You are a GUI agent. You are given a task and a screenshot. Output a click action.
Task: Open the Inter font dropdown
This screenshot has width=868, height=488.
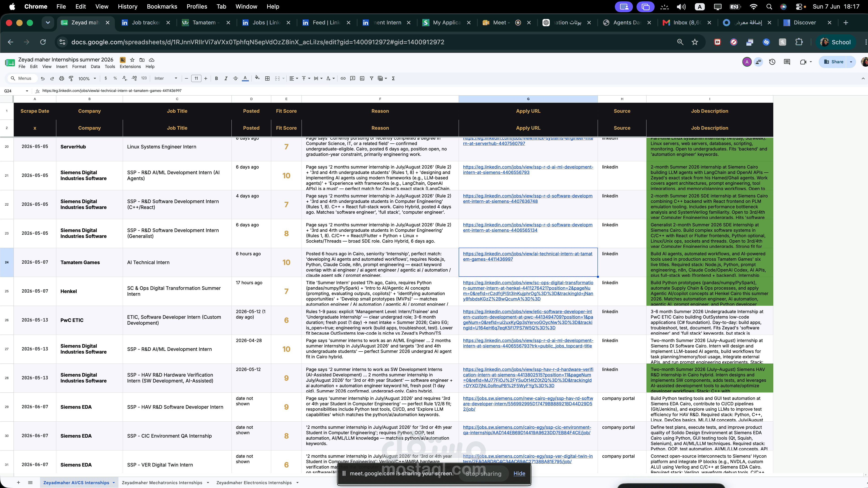point(165,78)
